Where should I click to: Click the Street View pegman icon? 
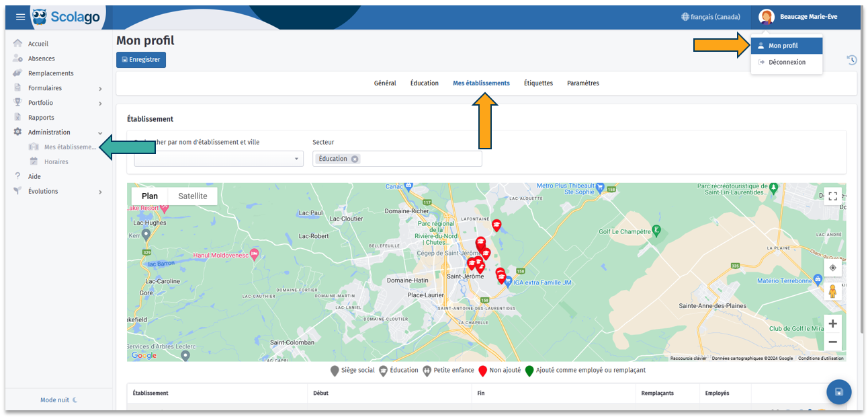tap(832, 291)
